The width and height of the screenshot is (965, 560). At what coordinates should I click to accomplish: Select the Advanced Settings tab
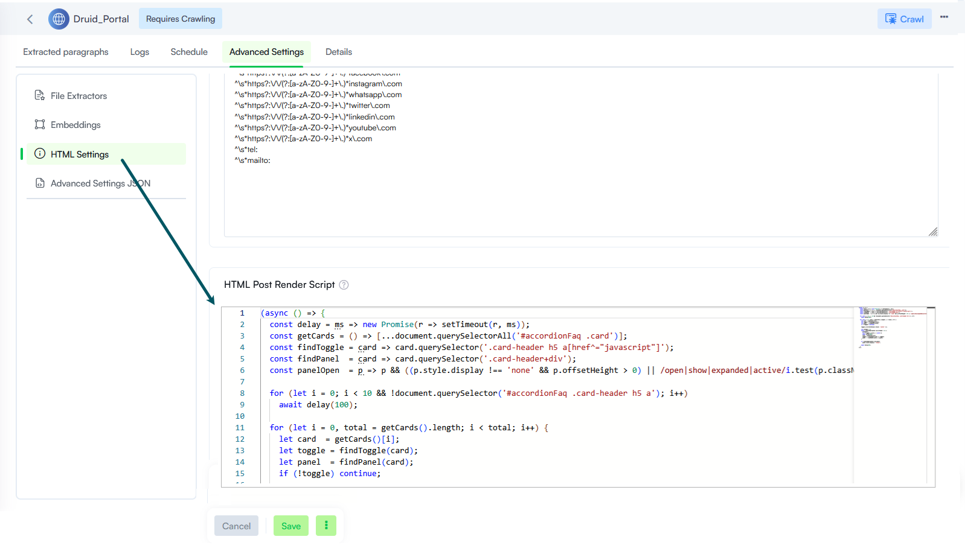pyautogui.click(x=266, y=52)
